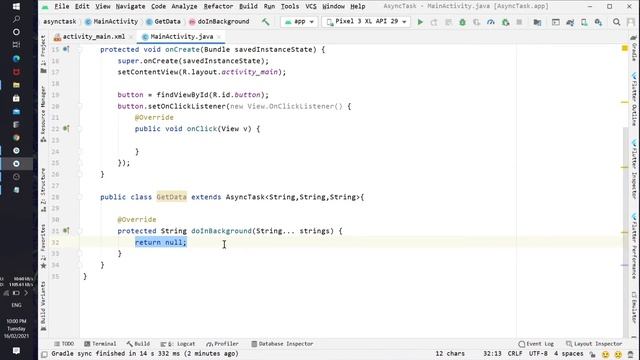
Task: Open the Pixel 3 XL API 29 device dropdown
Action: 367,22
